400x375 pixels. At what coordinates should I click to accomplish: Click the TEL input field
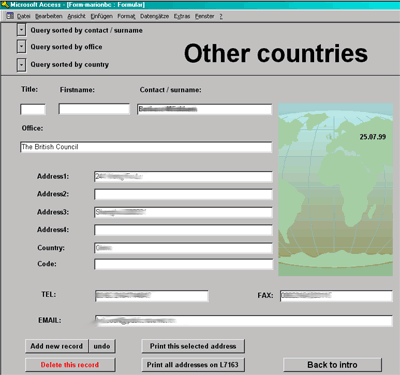(152, 296)
